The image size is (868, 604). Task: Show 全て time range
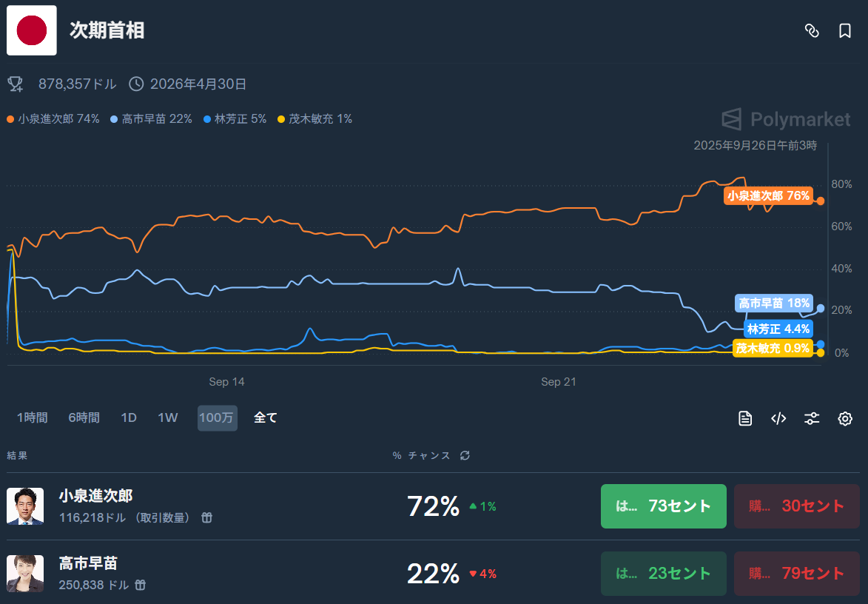(x=266, y=417)
